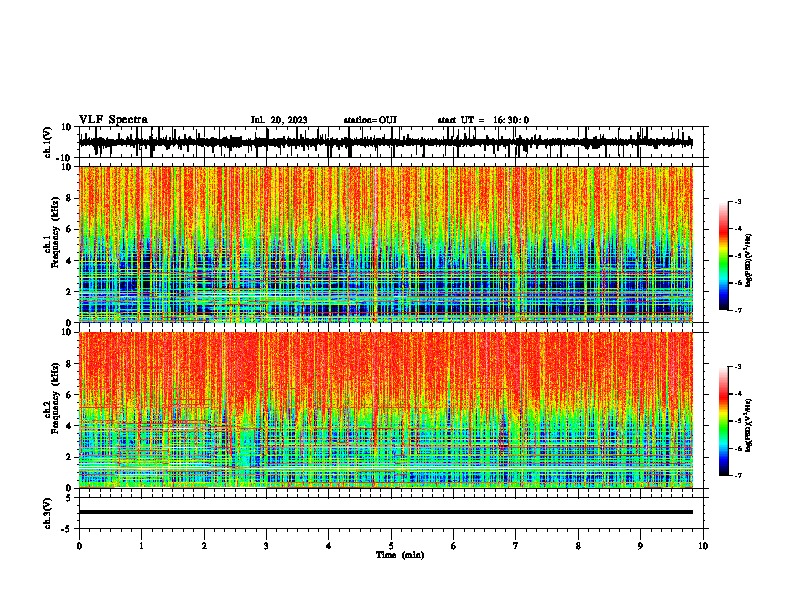Screen dimensions: 792x612
Task: Click time axis tick label "4"
Action: tap(329, 546)
